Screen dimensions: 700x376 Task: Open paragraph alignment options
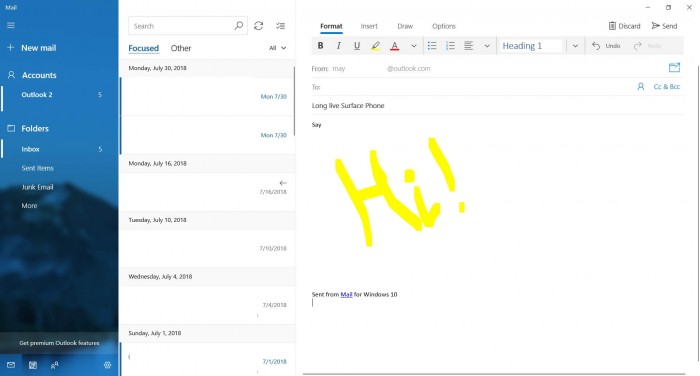pyautogui.click(x=468, y=46)
